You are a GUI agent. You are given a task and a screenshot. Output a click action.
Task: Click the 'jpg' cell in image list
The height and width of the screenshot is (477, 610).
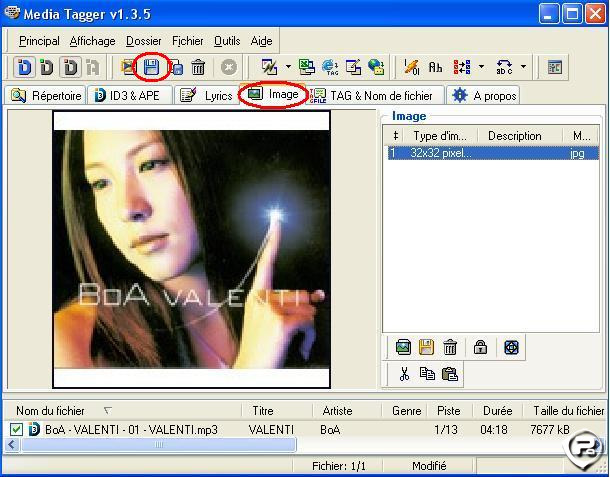point(577,153)
